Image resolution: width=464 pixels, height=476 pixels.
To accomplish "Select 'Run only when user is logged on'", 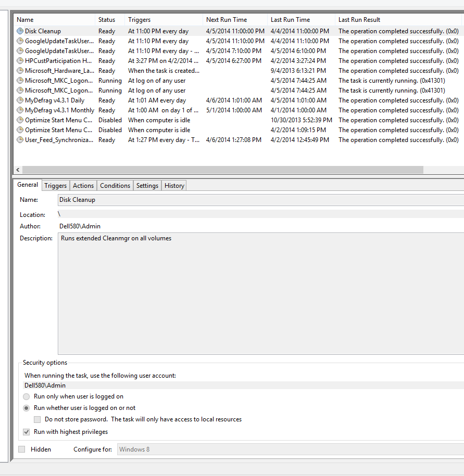I will (27, 396).
